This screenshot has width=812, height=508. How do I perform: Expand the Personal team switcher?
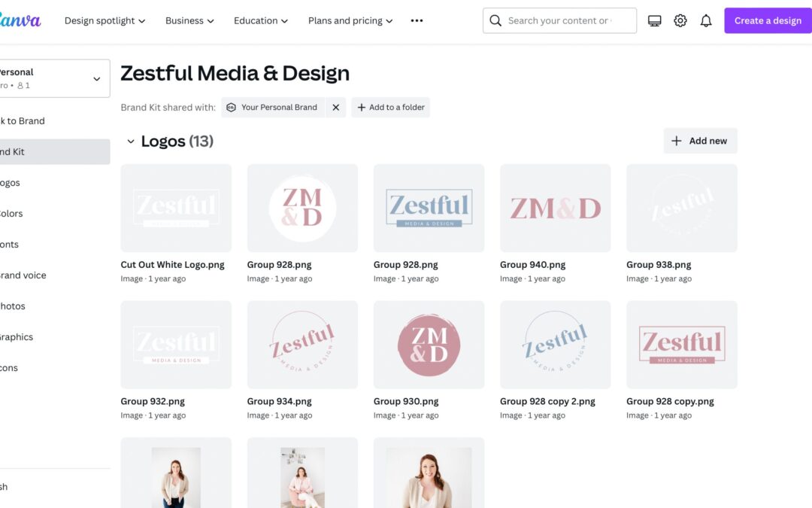click(55, 78)
